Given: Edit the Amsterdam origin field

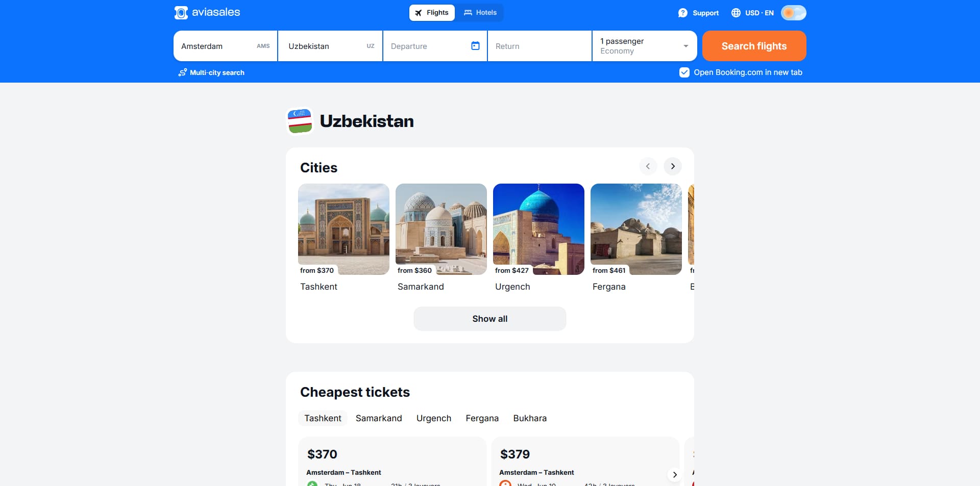Looking at the screenshot, I should [226, 46].
